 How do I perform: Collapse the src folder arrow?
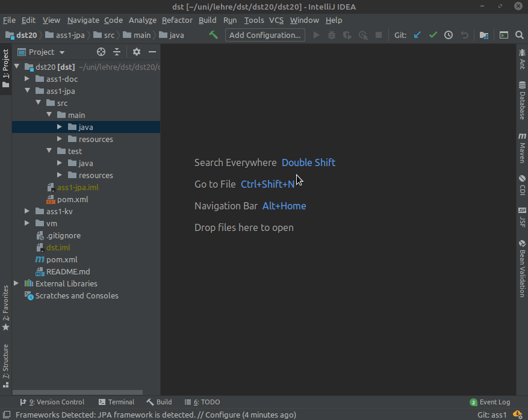[38, 103]
